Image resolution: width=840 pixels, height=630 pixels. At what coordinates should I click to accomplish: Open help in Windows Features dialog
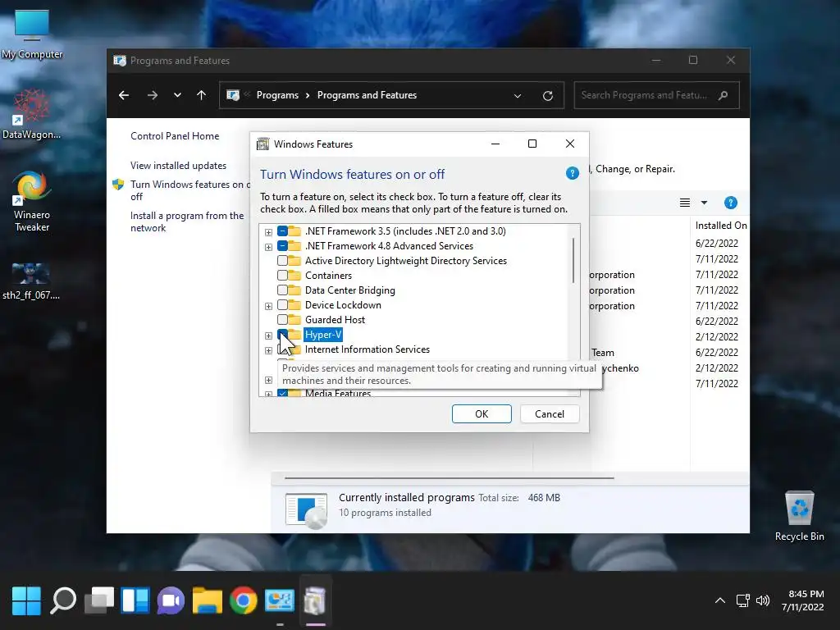point(572,173)
